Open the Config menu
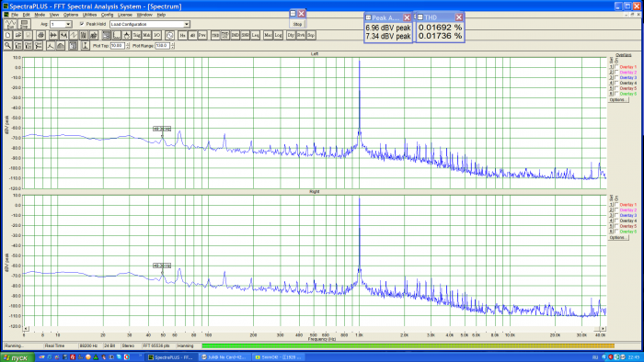Screen dimensions: 644x362 coord(107,15)
